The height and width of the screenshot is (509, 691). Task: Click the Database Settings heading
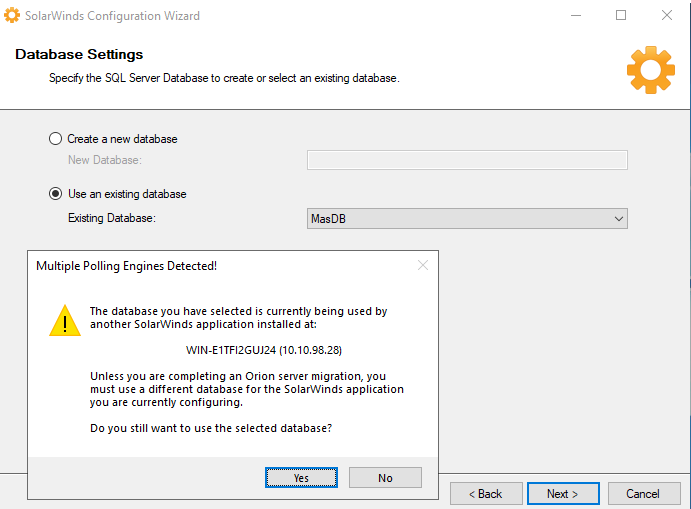tap(79, 54)
